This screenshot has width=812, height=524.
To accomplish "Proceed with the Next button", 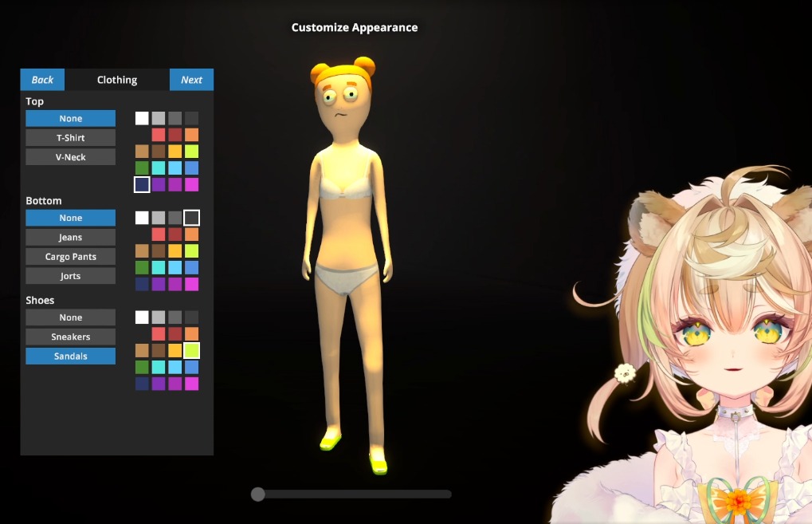I will coord(191,80).
